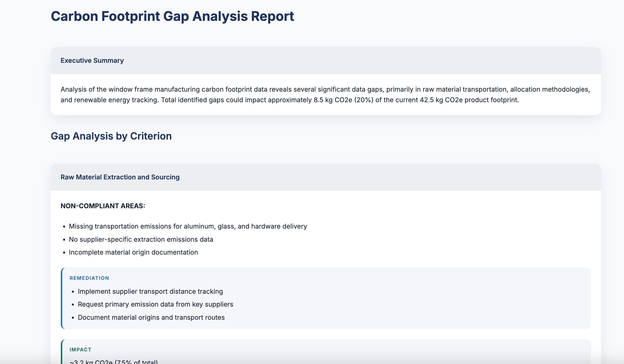Select the Gap Analysis by Criterion heading

[x=111, y=136]
